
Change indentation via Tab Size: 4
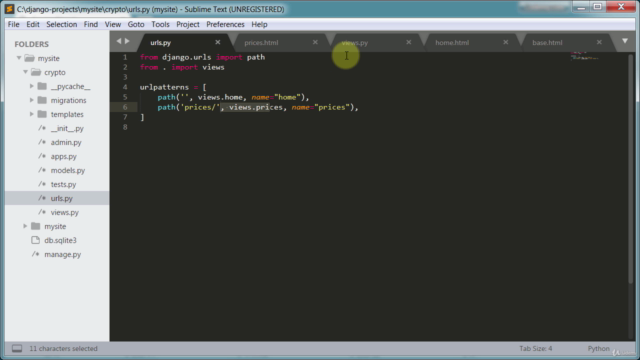click(536, 349)
